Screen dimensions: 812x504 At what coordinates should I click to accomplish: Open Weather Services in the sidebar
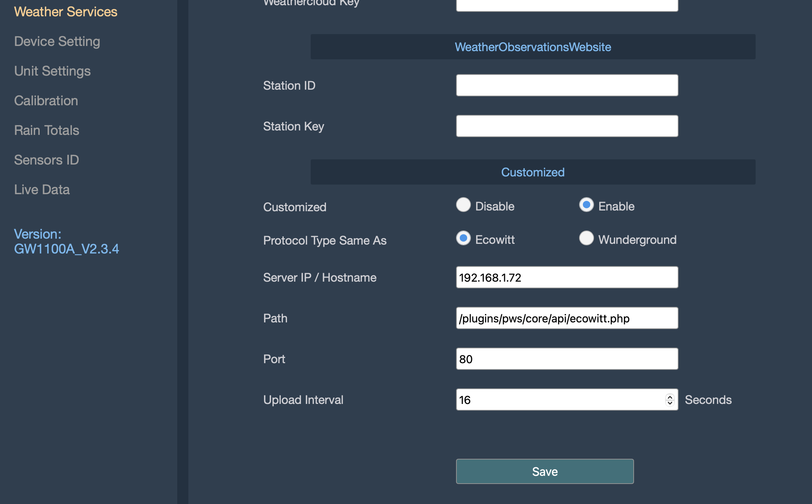click(x=66, y=12)
